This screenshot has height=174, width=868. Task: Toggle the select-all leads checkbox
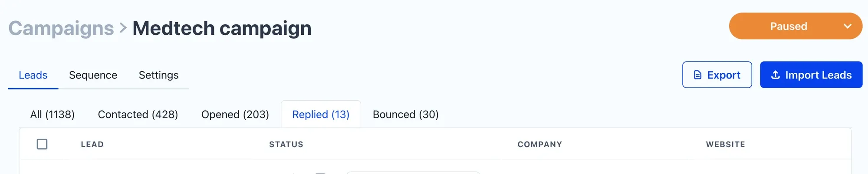pos(42,144)
